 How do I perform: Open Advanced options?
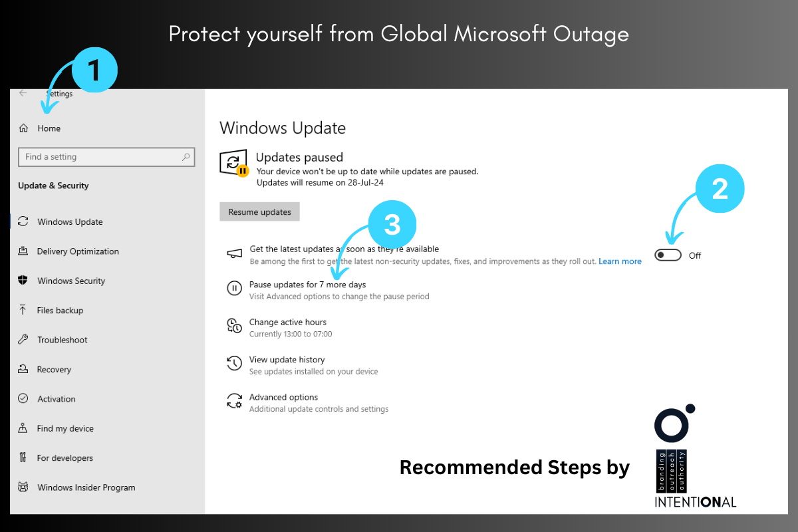tap(284, 397)
